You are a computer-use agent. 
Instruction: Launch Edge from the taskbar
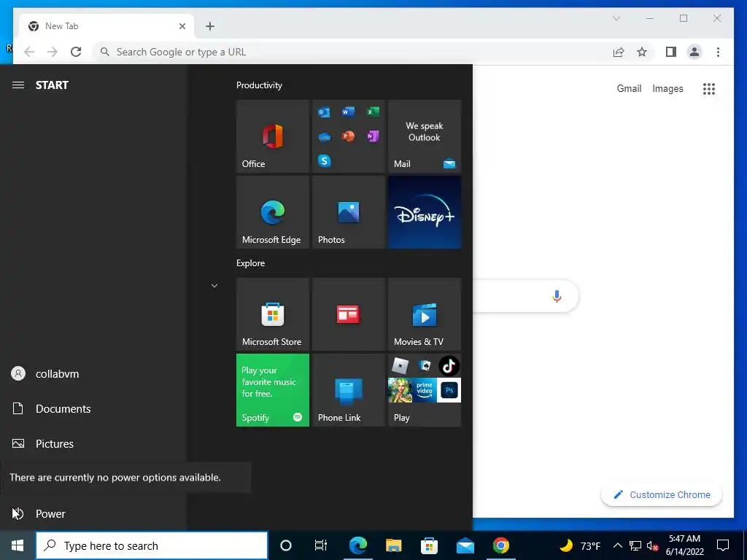357,545
